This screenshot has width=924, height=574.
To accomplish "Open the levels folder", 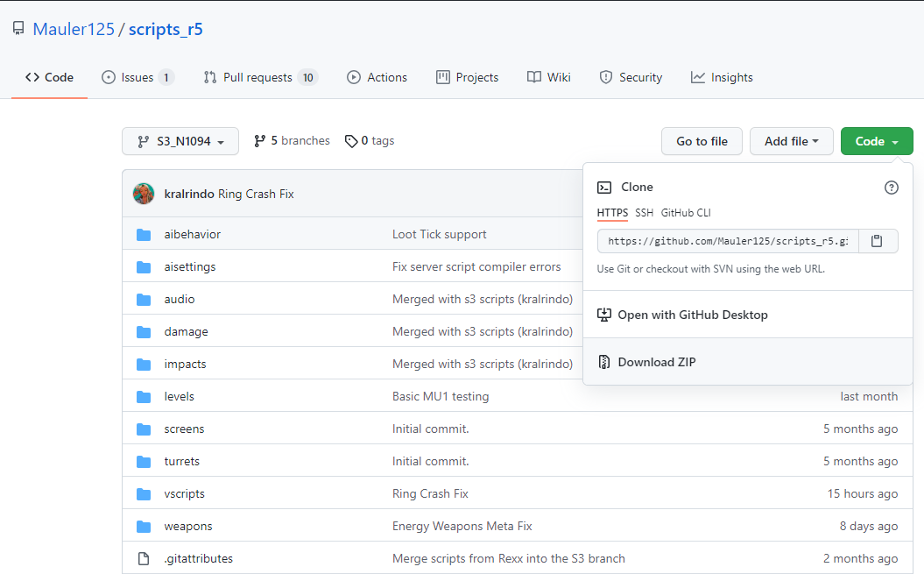I will tap(179, 396).
